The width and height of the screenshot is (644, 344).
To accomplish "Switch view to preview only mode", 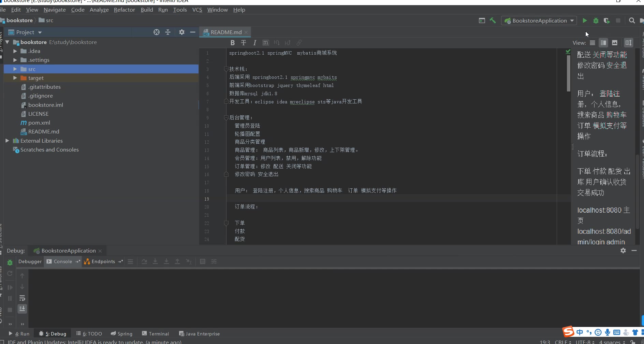I will pos(614,43).
